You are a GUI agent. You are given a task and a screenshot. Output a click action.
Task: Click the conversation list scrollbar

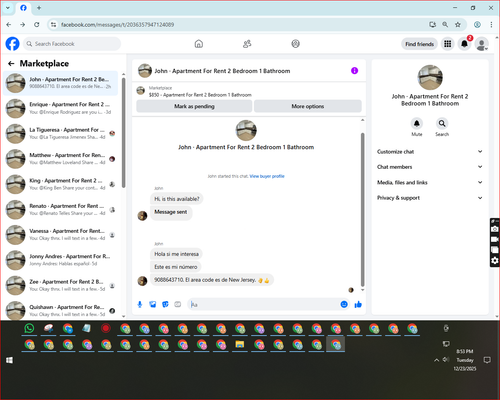(124, 133)
